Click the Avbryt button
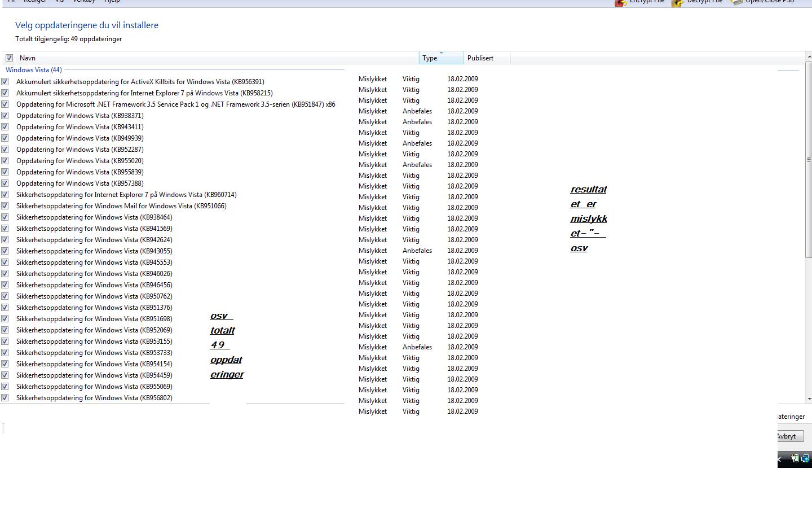The width and height of the screenshot is (812, 508). (790, 436)
